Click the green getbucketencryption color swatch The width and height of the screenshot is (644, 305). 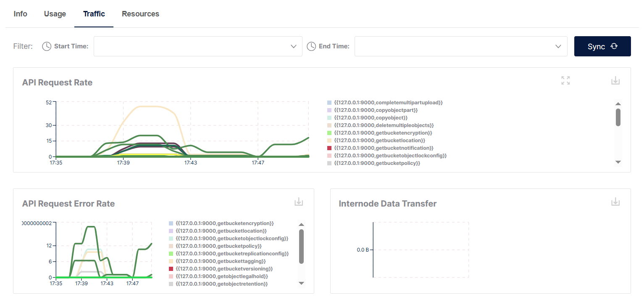coord(329,133)
